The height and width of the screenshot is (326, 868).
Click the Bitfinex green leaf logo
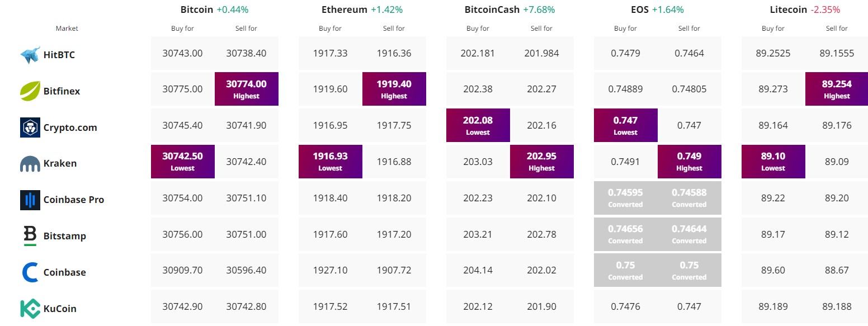(x=30, y=91)
